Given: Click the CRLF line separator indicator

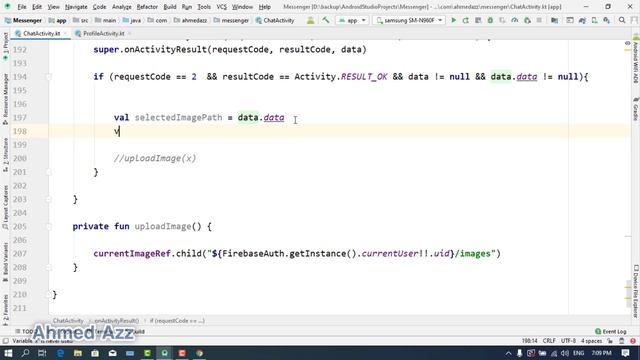Looking at the screenshot, I should [549, 341].
